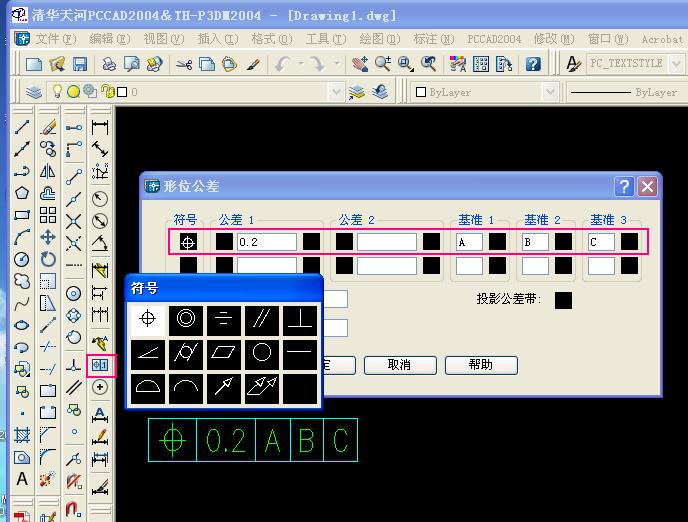This screenshot has height=522, width=688.
Task: Select the Polygon draw tool
Action: point(22,193)
